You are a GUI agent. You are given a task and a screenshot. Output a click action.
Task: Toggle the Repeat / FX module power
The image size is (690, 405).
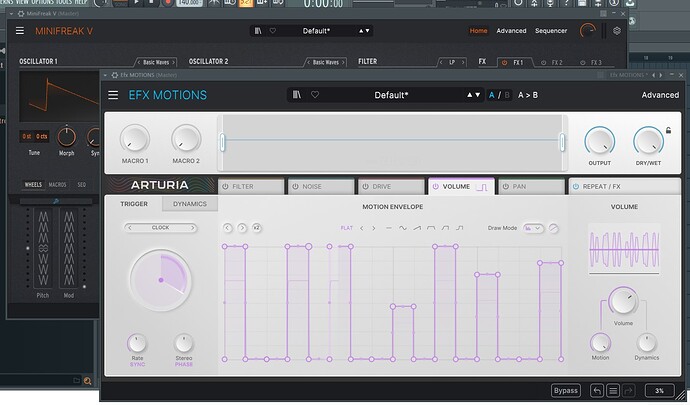point(576,187)
